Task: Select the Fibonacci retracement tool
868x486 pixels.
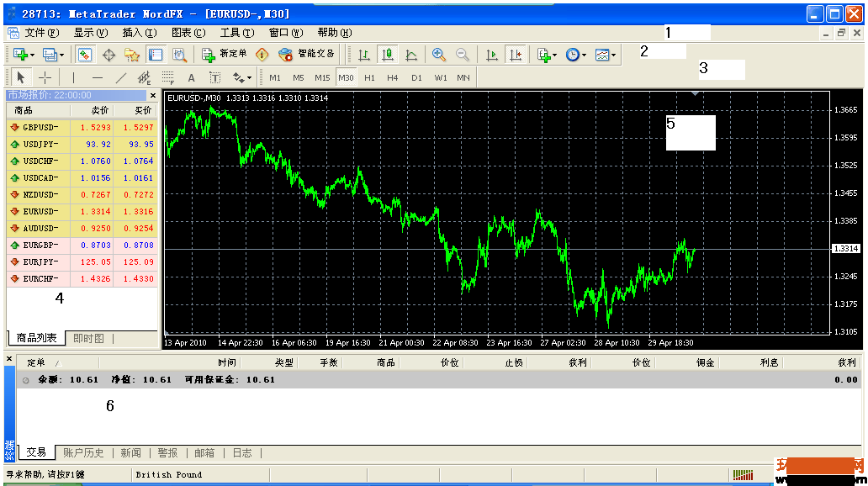Action: [168, 77]
